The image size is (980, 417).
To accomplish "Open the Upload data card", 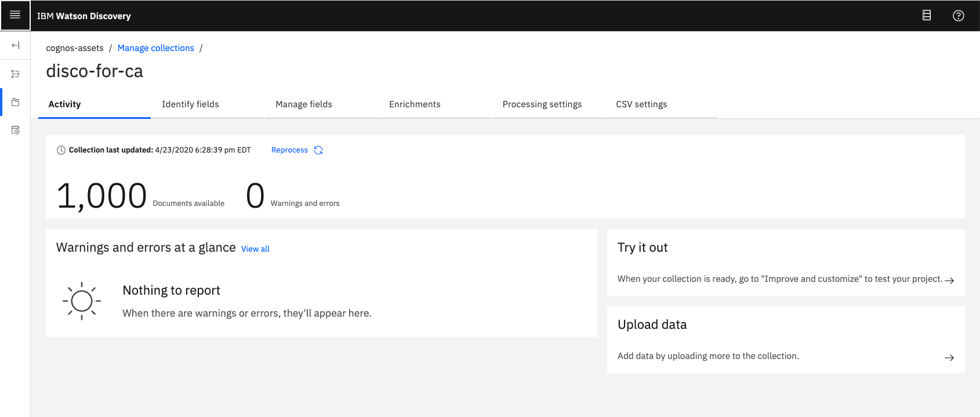I will [786, 339].
